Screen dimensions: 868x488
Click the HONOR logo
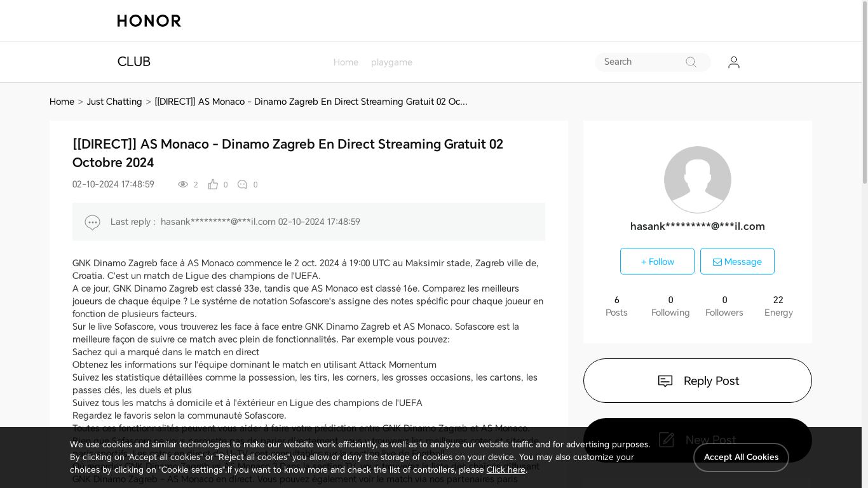(149, 21)
